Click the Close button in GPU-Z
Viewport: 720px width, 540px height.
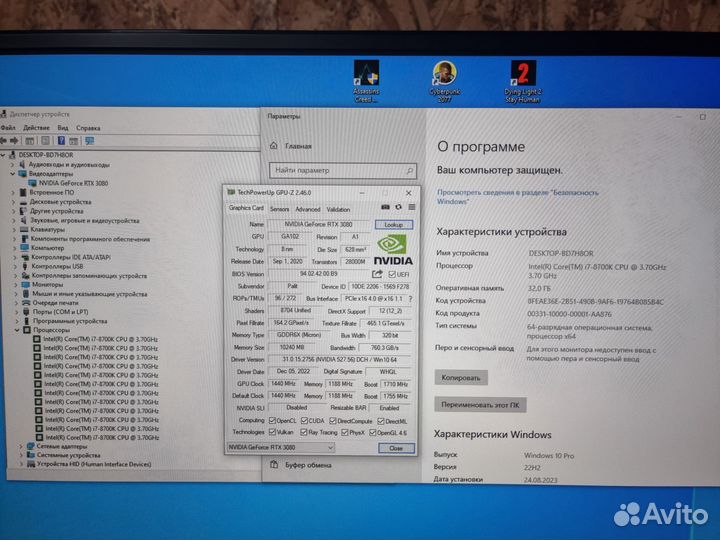coord(396,448)
